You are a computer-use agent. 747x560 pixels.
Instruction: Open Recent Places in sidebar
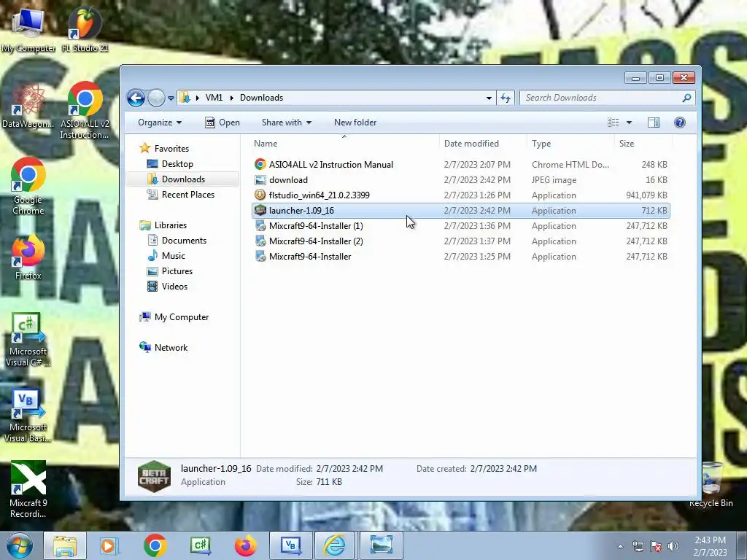click(181, 194)
